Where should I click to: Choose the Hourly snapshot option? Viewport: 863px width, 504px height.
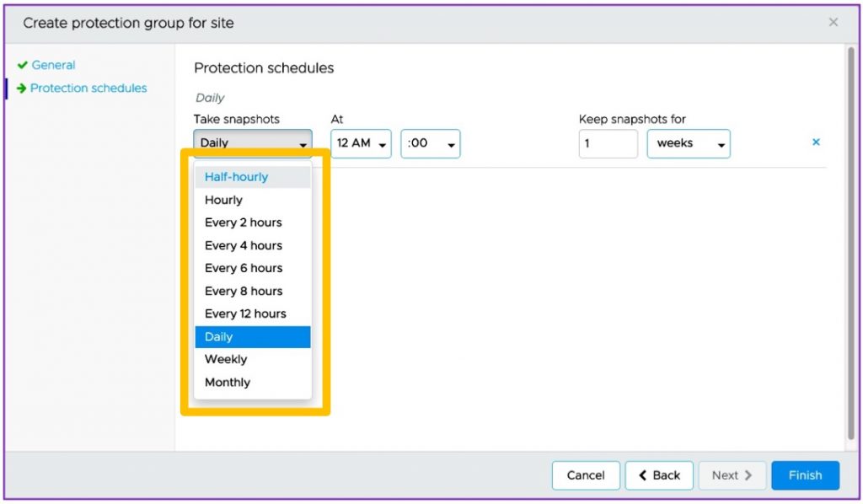coord(224,200)
